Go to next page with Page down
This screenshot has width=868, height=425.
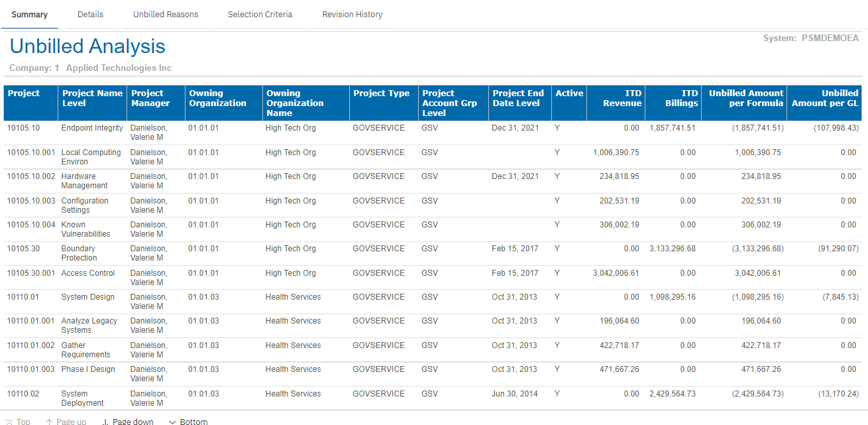tap(133, 422)
